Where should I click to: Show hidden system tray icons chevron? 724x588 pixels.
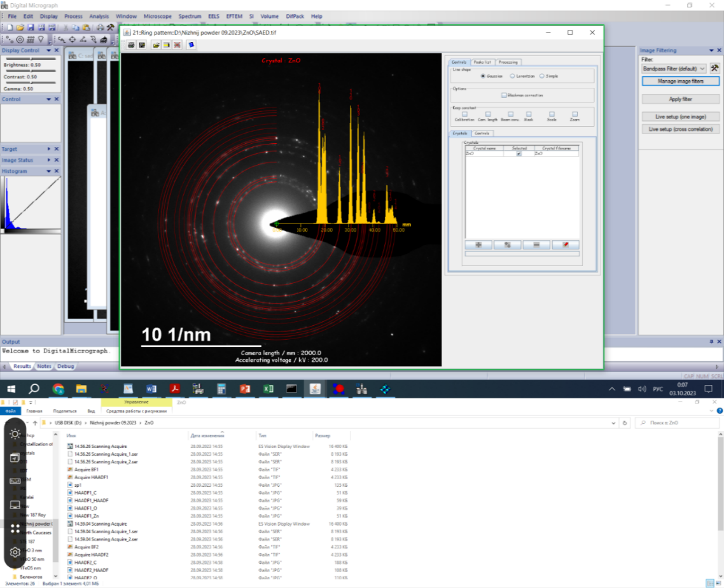612,389
